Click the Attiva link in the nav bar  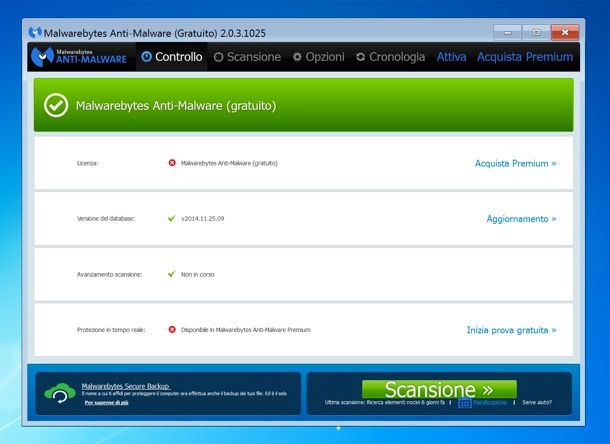tap(451, 57)
